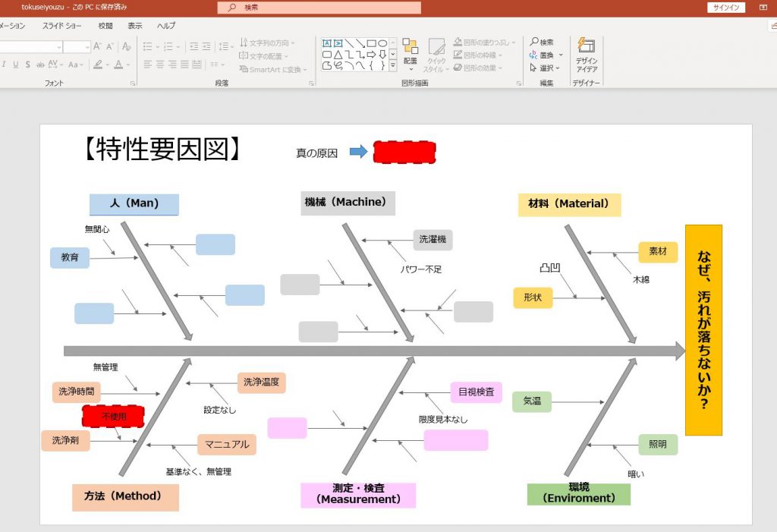Switch to the ヘルプ tab
This screenshot has height=532, width=777.
165,26
